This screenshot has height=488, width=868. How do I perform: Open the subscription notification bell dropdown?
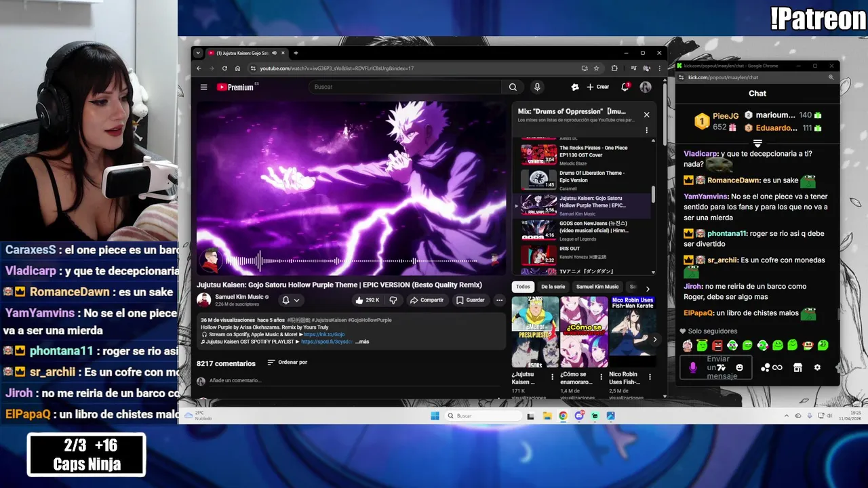click(x=290, y=300)
